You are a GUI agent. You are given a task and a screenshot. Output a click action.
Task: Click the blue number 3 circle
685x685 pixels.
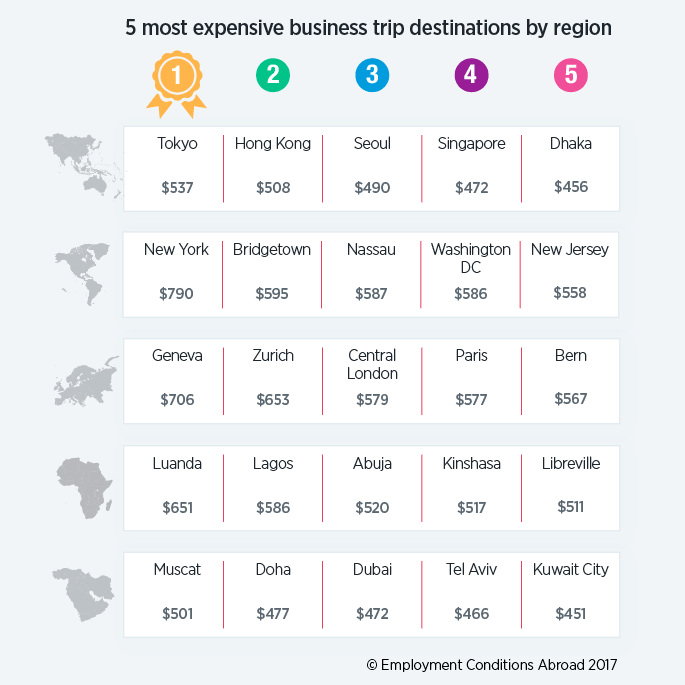[x=372, y=75]
